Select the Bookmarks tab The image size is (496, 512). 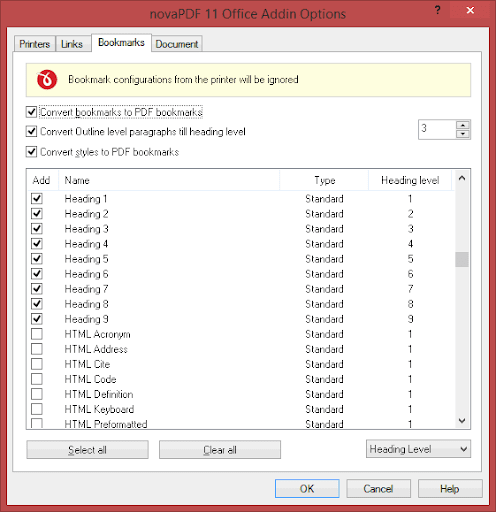click(x=121, y=42)
